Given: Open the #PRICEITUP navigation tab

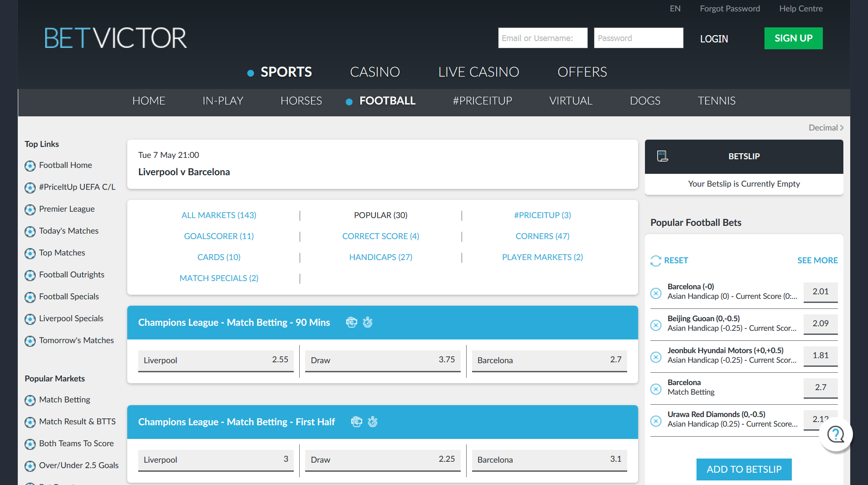Looking at the screenshot, I should [482, 101].
